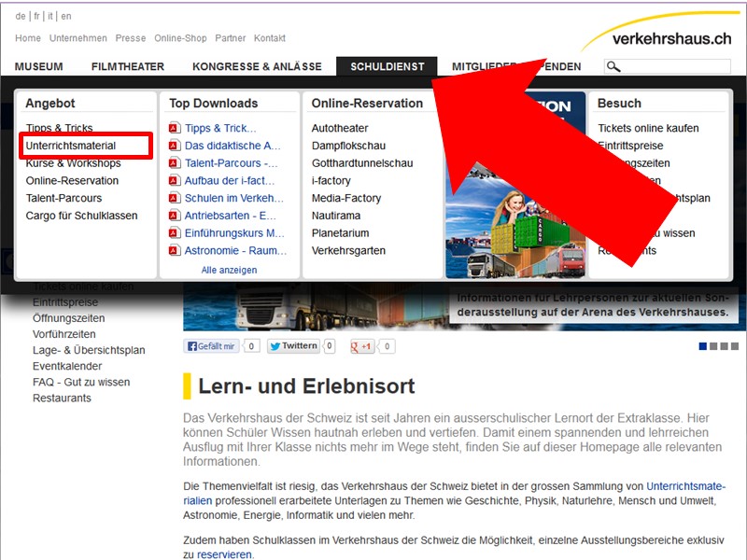The width and height of the screenshot is (747, 560).
Task: Click the search magnifier icon
Action: coord(613,66)
